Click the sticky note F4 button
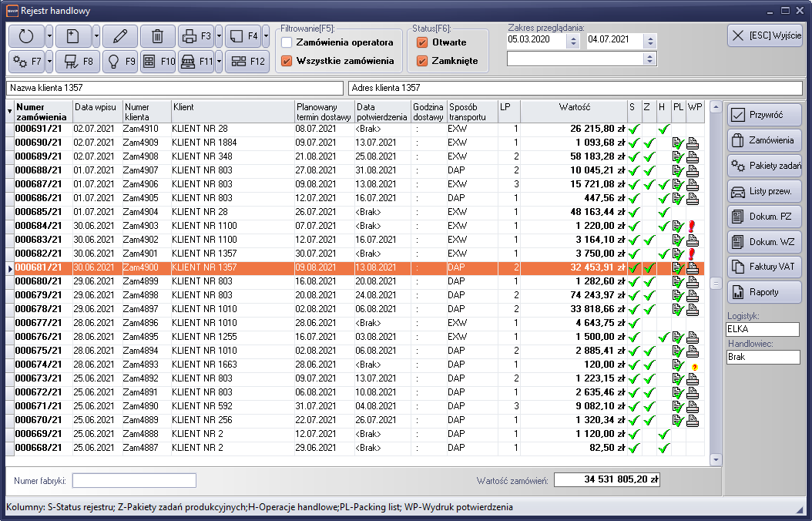812x521 pixels. [x=243, y=35]
